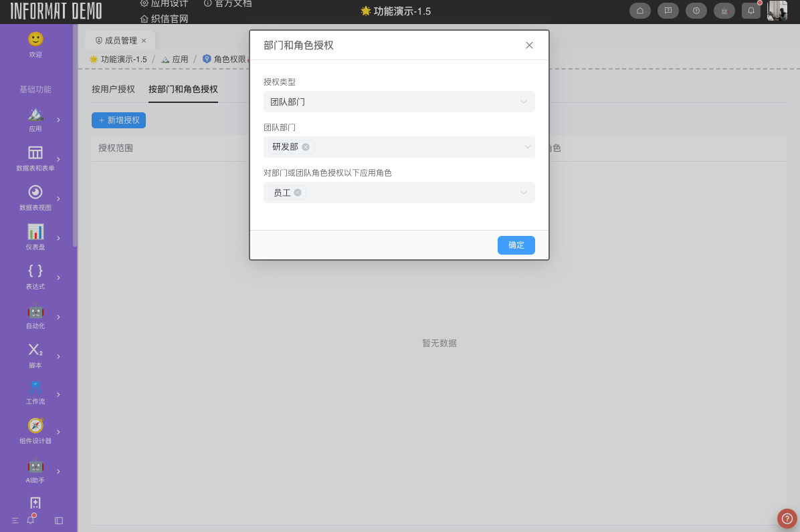Expand the 团队部门 selection dropdown

click(527, 147)
